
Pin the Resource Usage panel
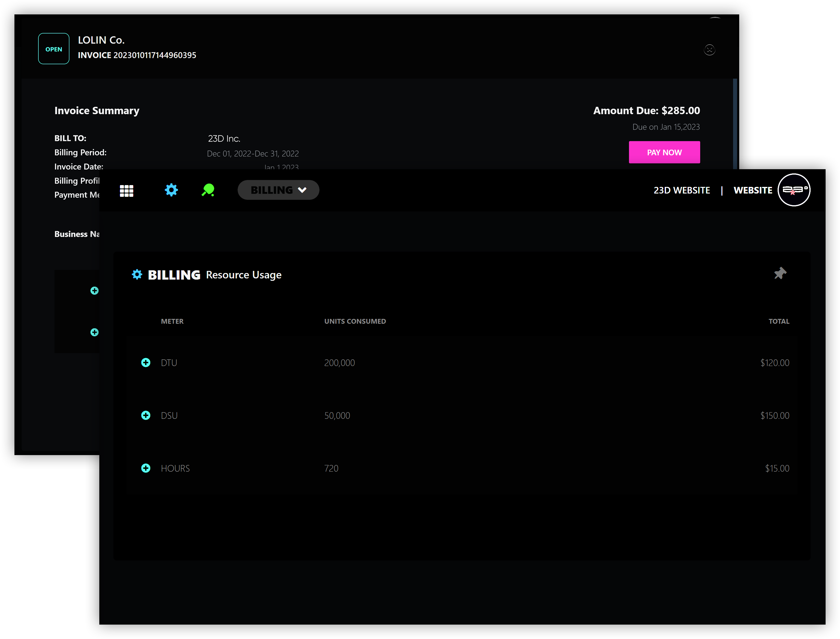tap(780, 273)
